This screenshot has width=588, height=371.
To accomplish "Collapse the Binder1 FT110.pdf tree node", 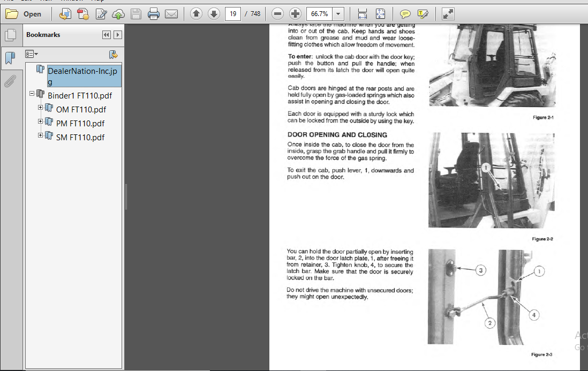I will click(x=32, y=94).
